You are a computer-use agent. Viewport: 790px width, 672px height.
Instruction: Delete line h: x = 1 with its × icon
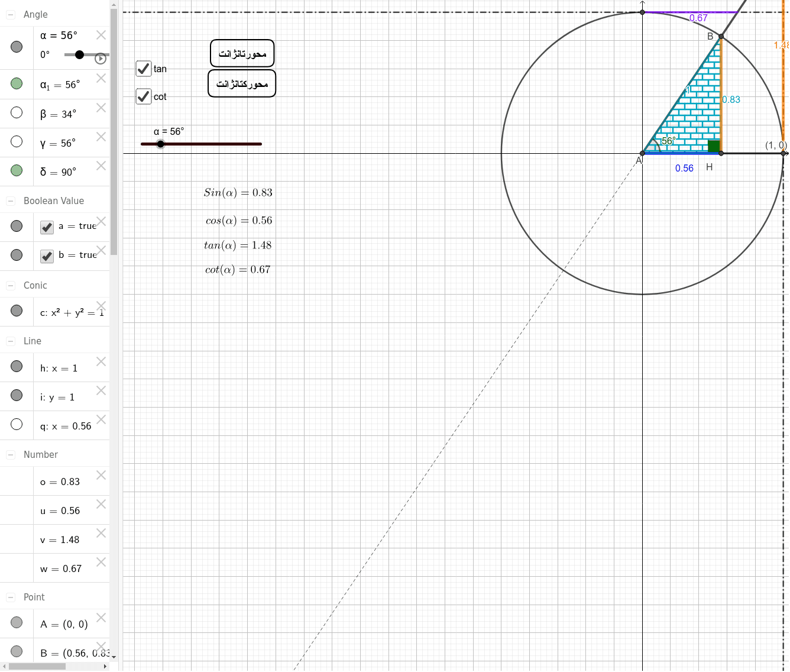pyautogui.click(x=101, y=361)
